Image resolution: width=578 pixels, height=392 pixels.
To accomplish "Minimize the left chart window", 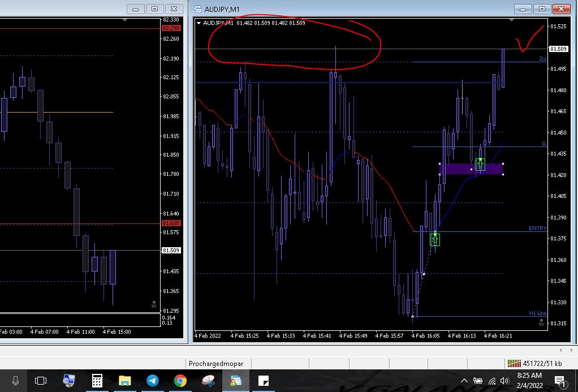I will pyautogui.click(x=136, y=9).
